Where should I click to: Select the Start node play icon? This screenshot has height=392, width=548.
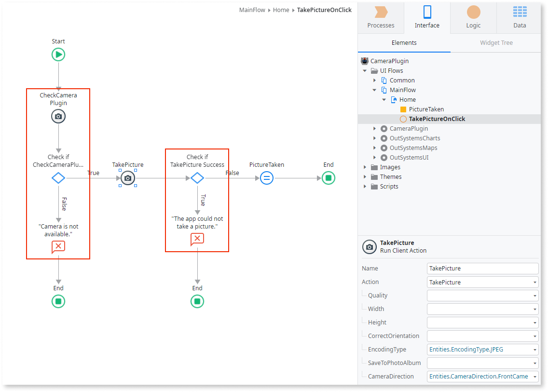point(58,54)
